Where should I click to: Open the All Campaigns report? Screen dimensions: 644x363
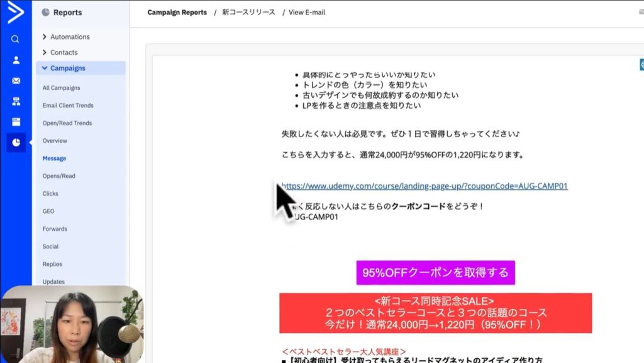click(x=61, y=88)
